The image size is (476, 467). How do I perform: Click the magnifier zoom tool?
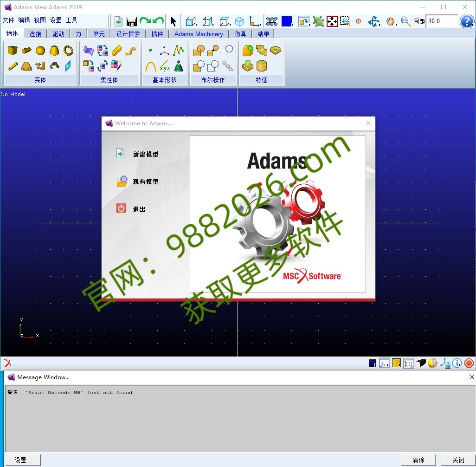[x=405, y=21]
